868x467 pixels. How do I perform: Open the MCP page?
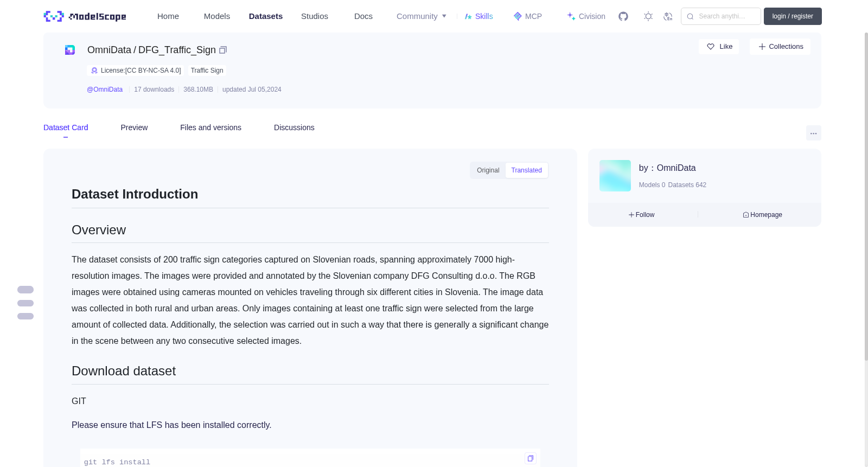tap(528, 16)
